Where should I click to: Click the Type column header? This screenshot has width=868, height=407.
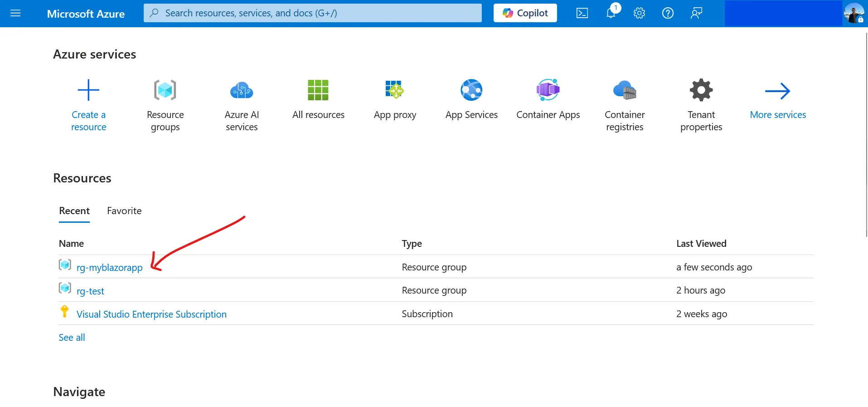point(412,244)
